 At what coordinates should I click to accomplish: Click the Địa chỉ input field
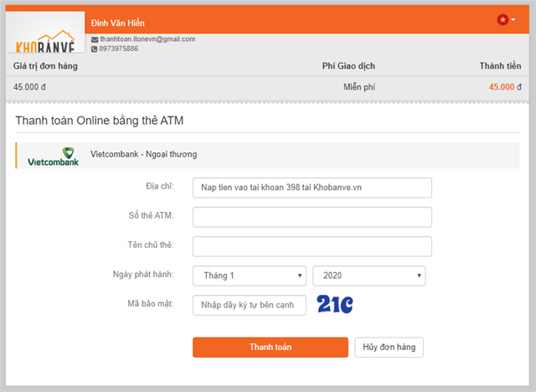click(x=312, y=188)
